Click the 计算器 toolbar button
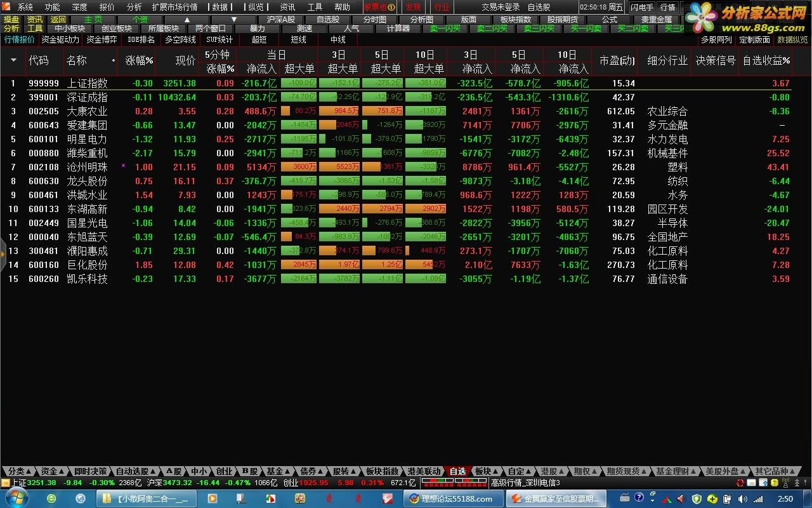812x508 pixels. click(398, 29)
